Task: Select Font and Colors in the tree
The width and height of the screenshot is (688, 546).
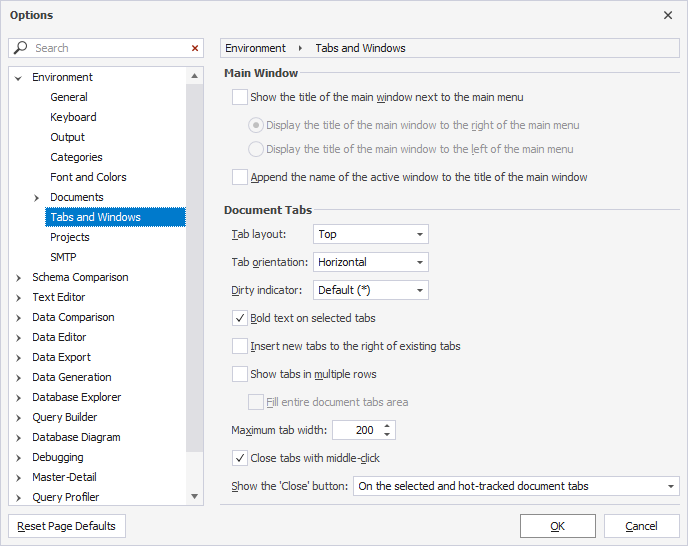Action: [x=88, y=177]
